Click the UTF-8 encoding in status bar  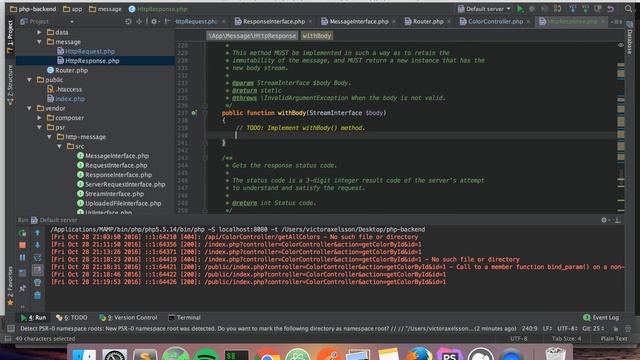point(567,328)
